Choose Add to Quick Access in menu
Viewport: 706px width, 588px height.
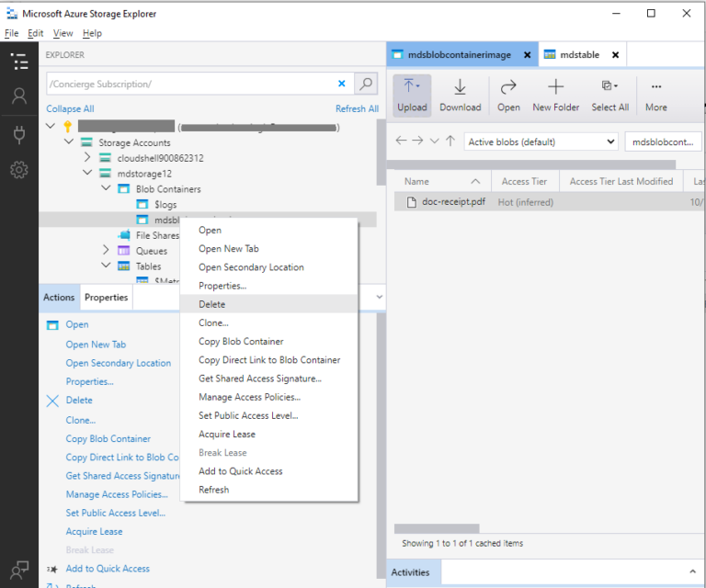click(268, 471)
